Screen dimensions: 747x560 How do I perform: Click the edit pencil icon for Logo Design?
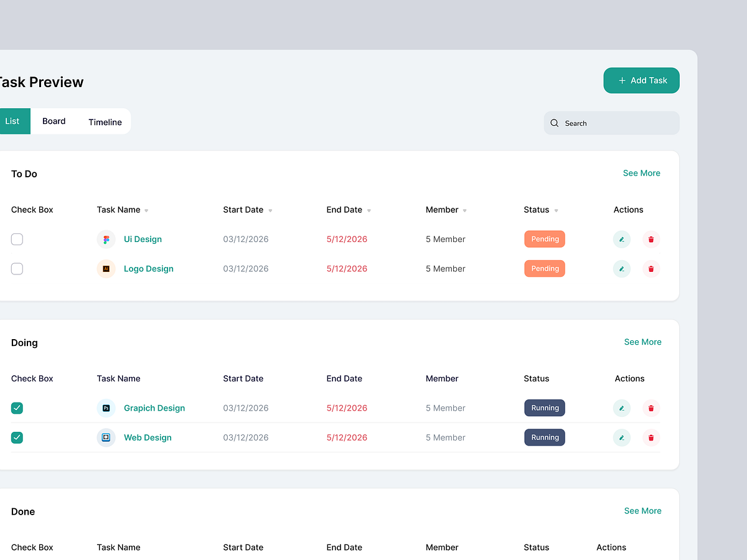[621, 269]
